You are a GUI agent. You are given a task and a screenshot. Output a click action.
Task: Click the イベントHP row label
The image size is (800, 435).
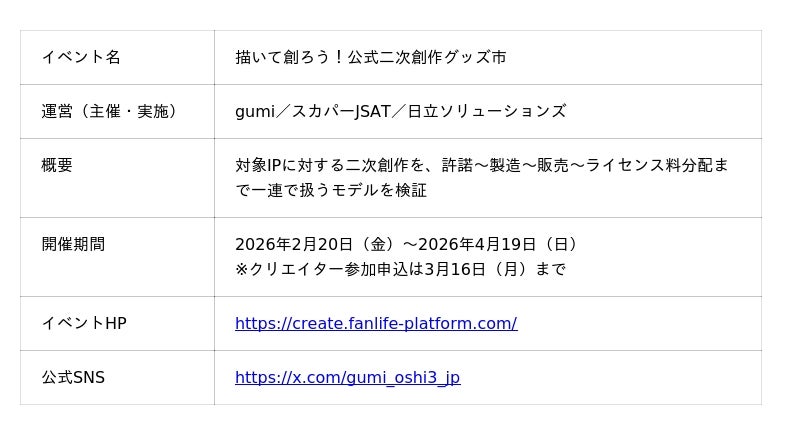tap(84, 323)
